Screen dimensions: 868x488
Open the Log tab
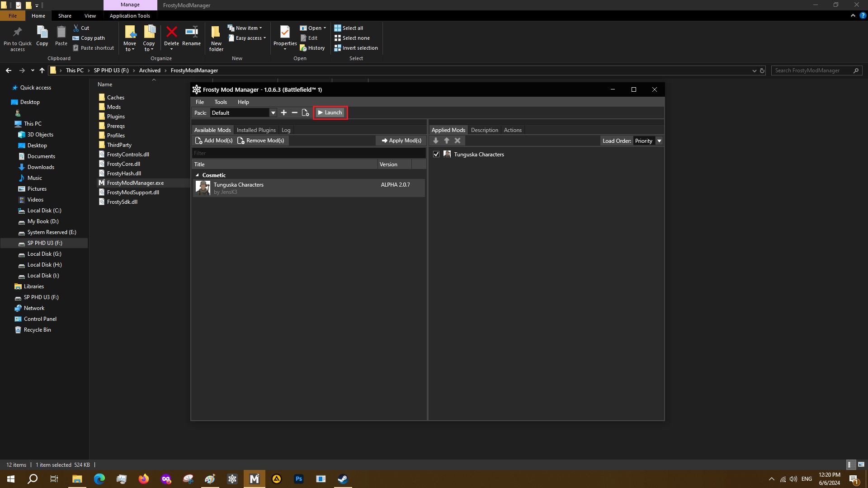click(x=286, y=130)
